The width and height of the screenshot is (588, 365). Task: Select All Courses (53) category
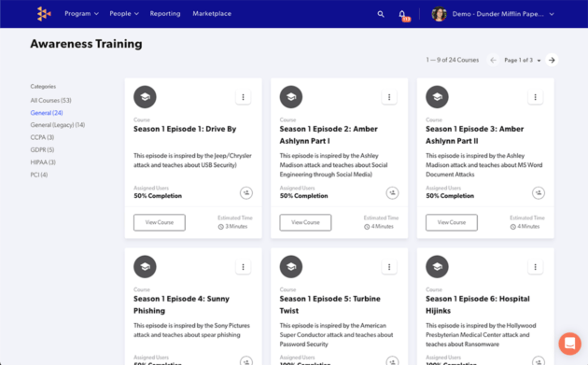point(50,100)
